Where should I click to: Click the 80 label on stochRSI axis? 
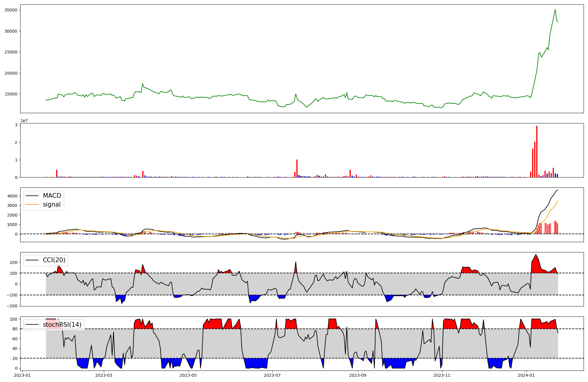(x=15, y=329)
